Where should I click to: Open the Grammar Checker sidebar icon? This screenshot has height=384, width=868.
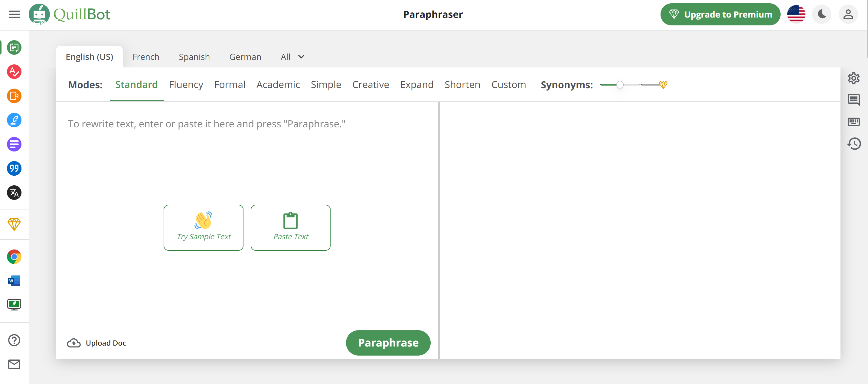tap(14, 72)
